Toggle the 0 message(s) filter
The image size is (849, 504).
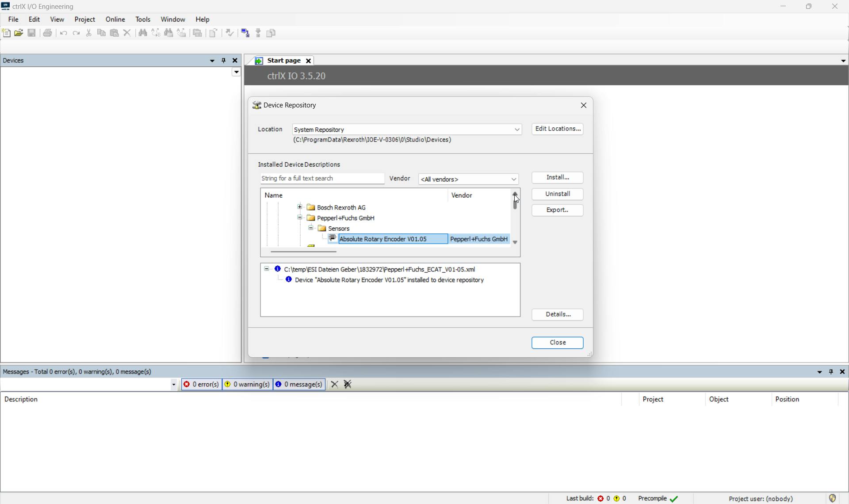pos(299,385)
